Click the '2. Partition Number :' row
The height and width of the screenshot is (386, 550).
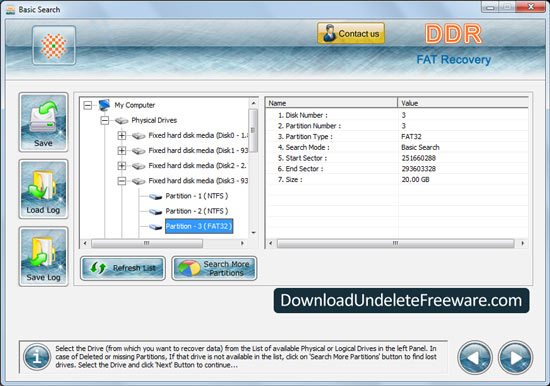(x=397, y=126)
